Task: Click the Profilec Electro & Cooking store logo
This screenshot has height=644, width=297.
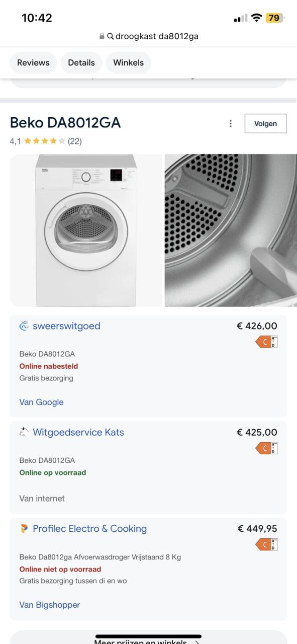Action: pos(23,529)
